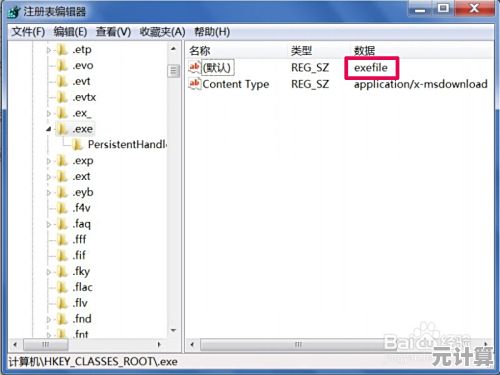The width and height of the screenshot is (500, 375).
Task: Select the Content Type value name
Action: (x=236, y=84)
